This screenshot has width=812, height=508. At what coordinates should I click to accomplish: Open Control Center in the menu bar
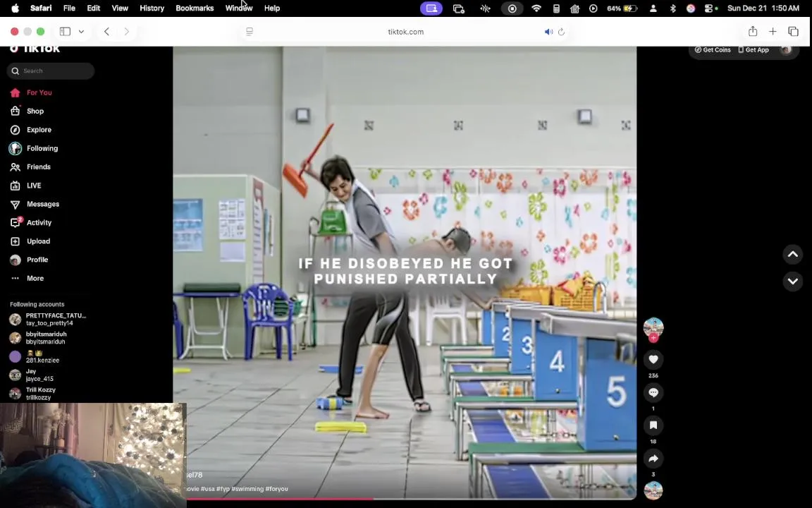click(710, 8)
